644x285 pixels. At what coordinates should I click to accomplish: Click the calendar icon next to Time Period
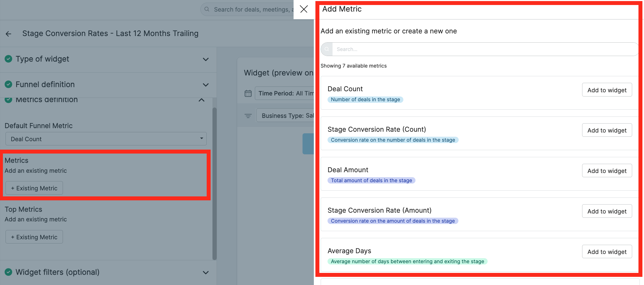(248, 93)
